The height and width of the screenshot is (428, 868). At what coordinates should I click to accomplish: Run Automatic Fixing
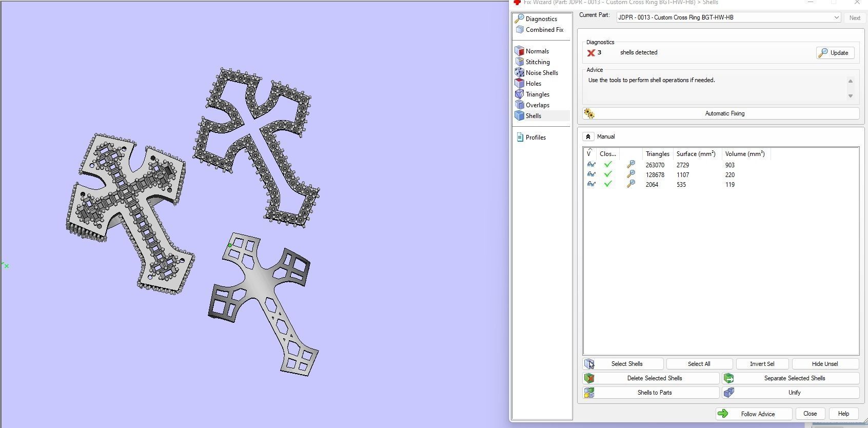tap(721, 113)
